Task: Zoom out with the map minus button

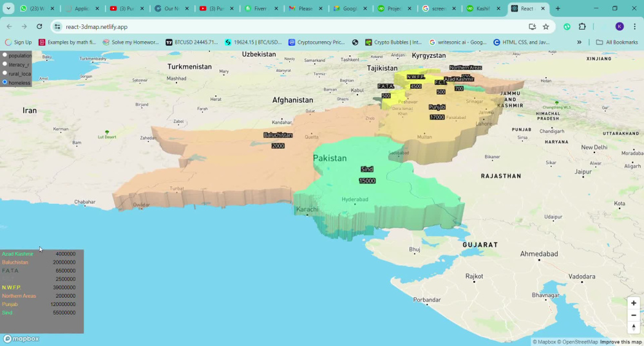Action: (x=633, y=315)
